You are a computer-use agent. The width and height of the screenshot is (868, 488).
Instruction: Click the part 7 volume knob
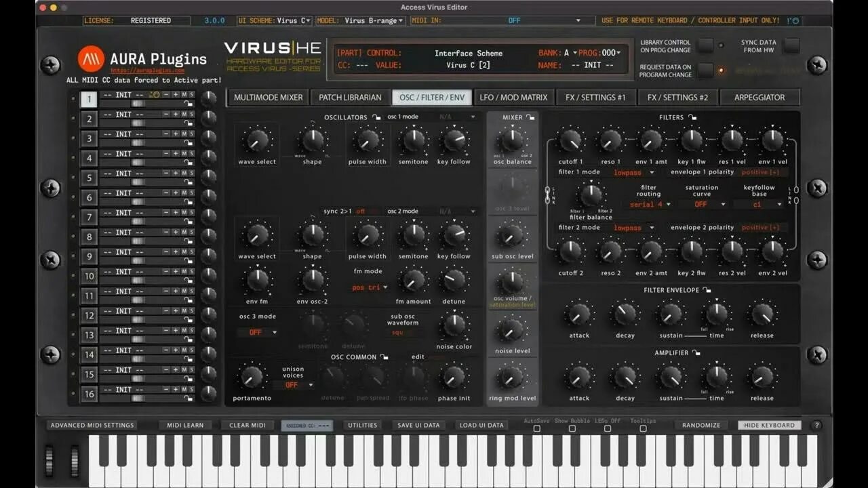(x=209, y=217)
